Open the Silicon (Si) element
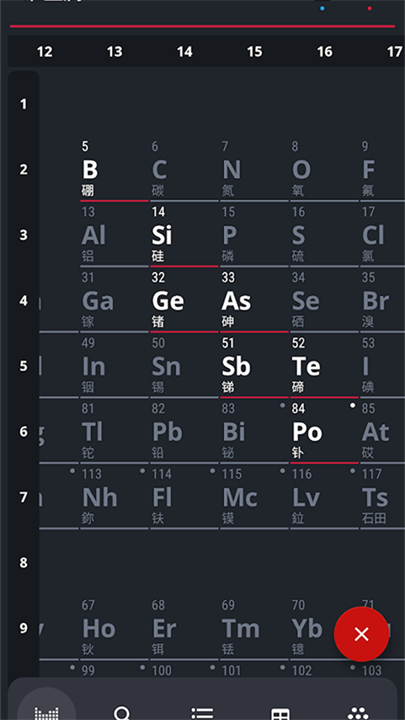 click(x=184, y=235)
